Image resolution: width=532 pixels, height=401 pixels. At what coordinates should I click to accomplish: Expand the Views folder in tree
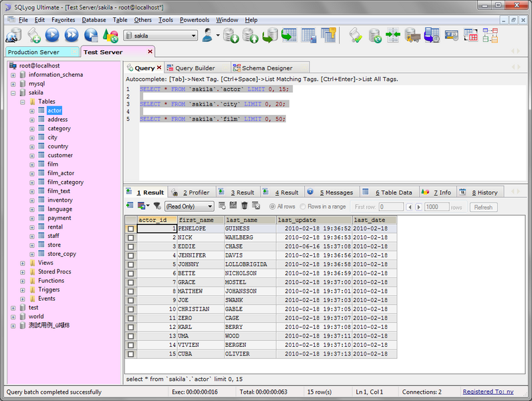(22, 263)
